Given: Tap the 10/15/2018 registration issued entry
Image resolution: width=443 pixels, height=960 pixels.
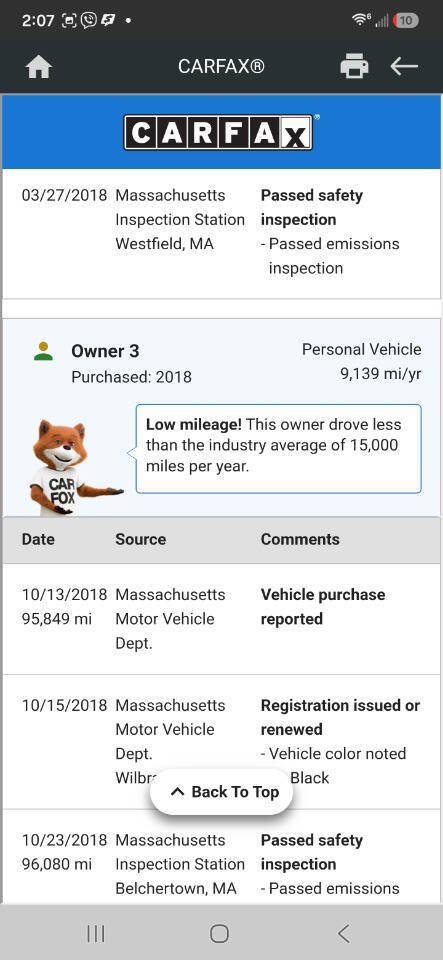Looking at the screenshot, I should (x=222, y=742).
